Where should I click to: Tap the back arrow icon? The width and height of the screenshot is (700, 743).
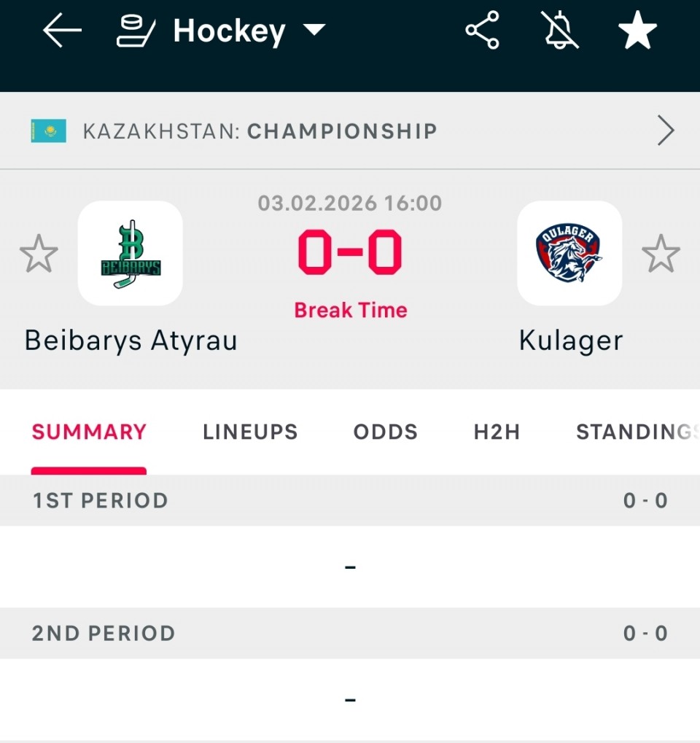coord(62,32)
